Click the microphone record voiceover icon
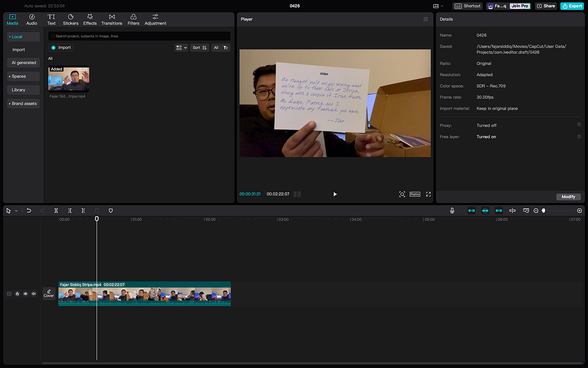The height and width of the screenshot is (368, 588). 452,210
